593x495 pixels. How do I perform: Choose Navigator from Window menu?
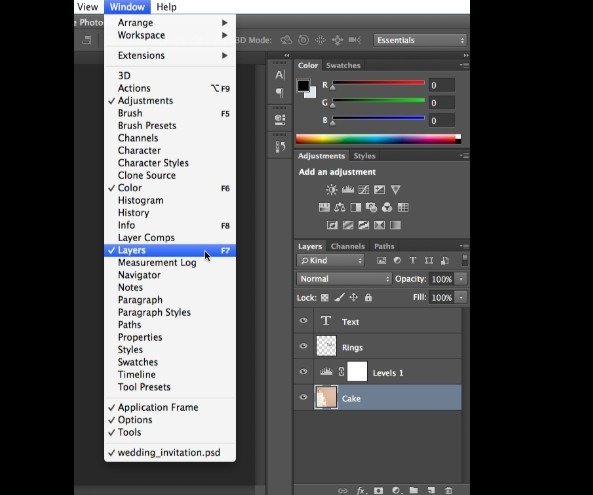tap(170, 275)
